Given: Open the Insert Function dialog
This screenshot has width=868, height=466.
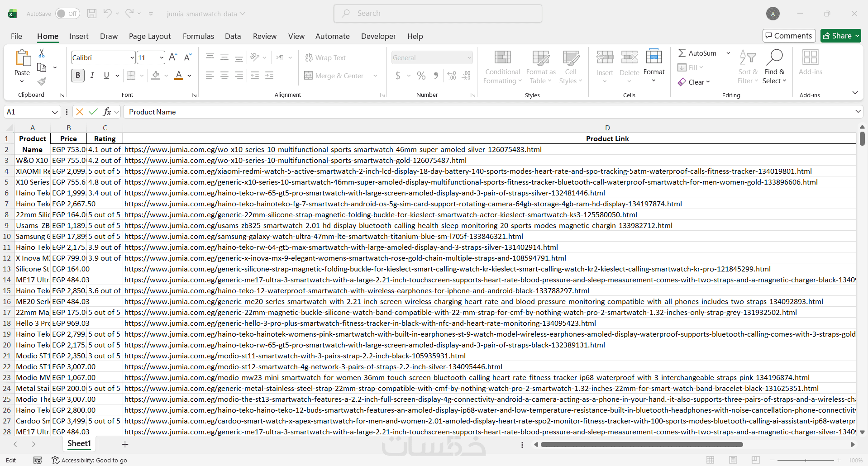Looking at the screenshot, I should (107, 112).
